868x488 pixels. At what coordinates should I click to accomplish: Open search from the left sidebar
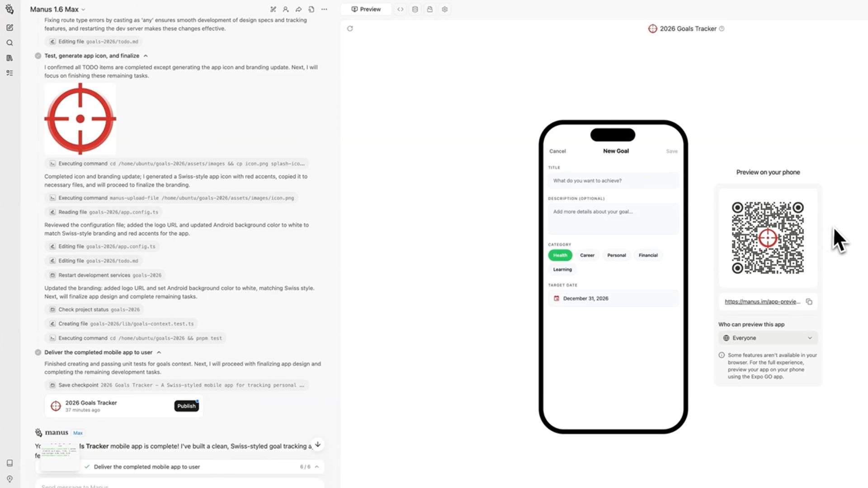coord(9,43)
